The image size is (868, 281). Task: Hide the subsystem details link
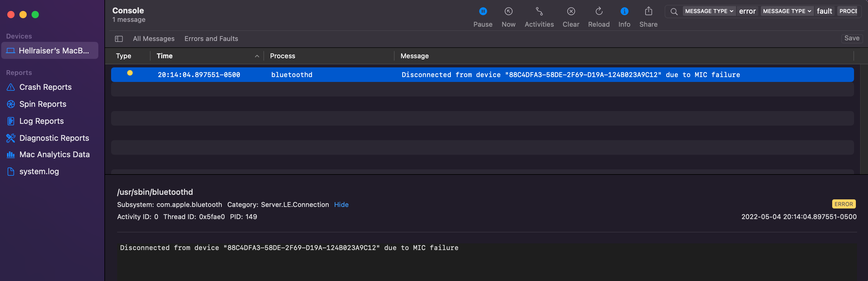point(341,205)
